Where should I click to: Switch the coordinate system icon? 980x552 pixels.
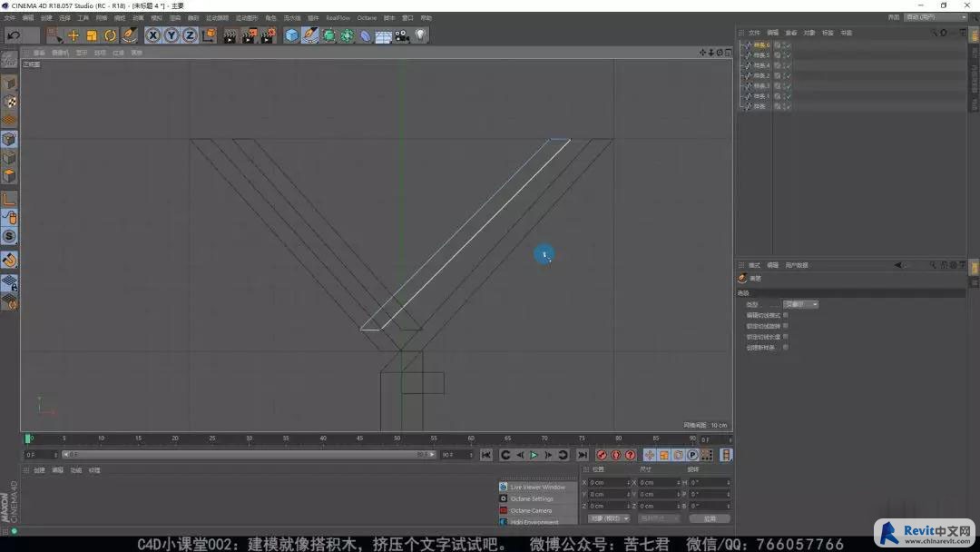209,35
